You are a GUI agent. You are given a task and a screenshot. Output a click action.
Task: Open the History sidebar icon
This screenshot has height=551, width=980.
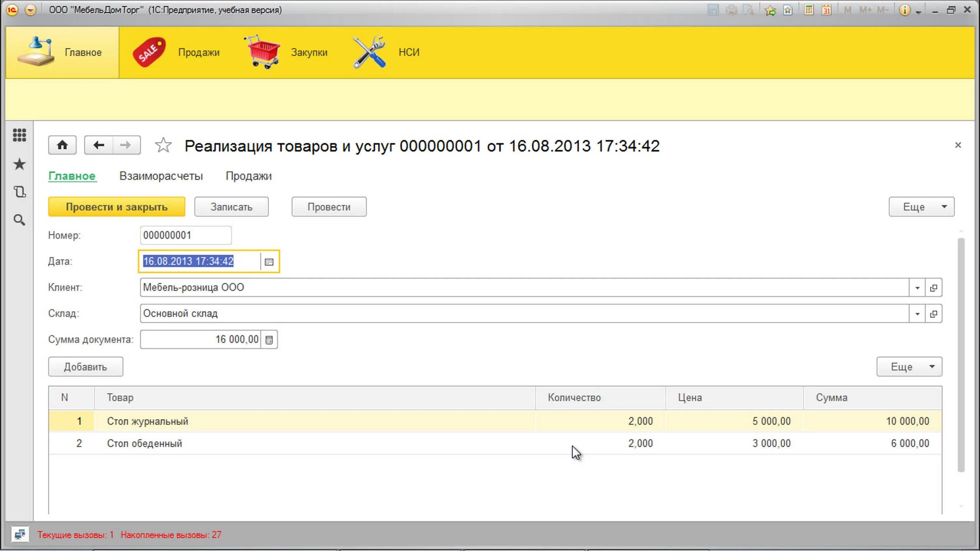click(x=19, y=192)
